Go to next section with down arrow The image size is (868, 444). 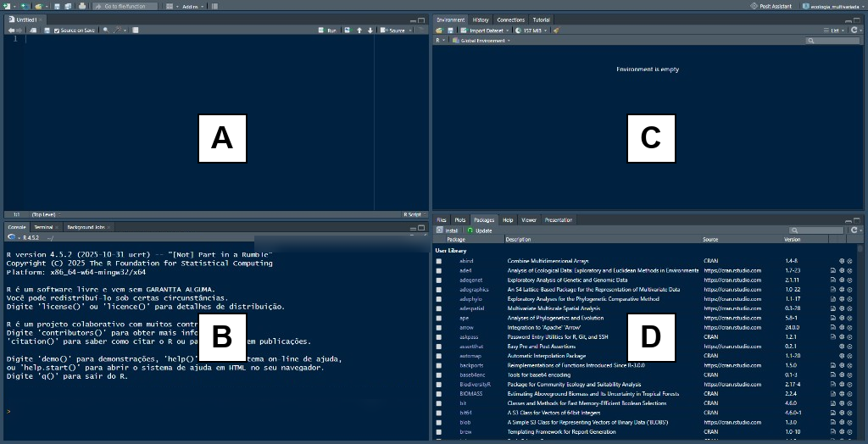click(x=370, y=31)
